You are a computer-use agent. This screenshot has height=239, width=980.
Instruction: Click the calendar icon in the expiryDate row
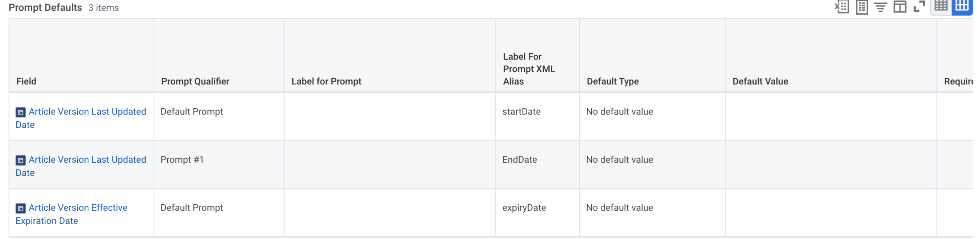coord(21,208)
